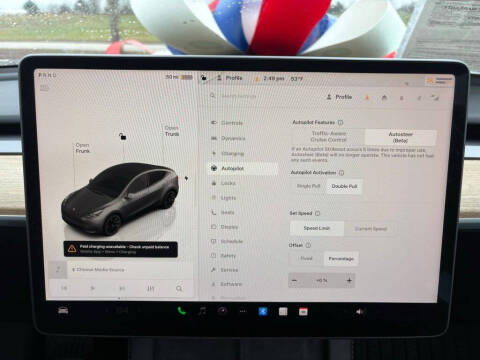
Task: Skip to next track
Action: click(122, 288)
